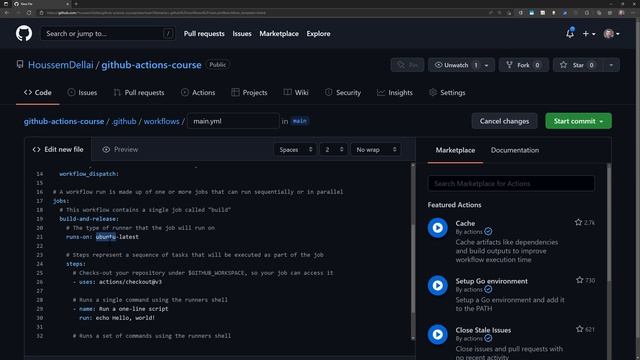Viewport: 640px width, 360px height.
Task: Click the main branch label
Action: tap(300, 121)
